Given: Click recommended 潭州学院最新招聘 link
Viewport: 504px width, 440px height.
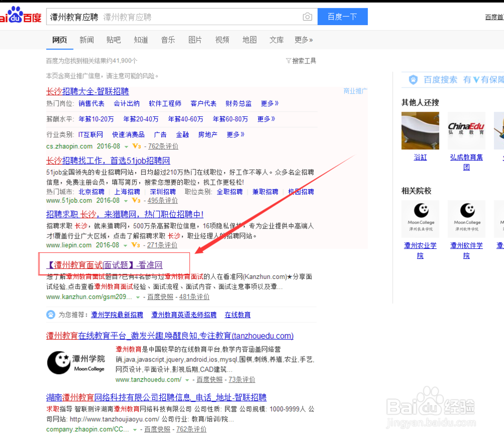Looking at the screenshot, I should (x=117, y=315).
